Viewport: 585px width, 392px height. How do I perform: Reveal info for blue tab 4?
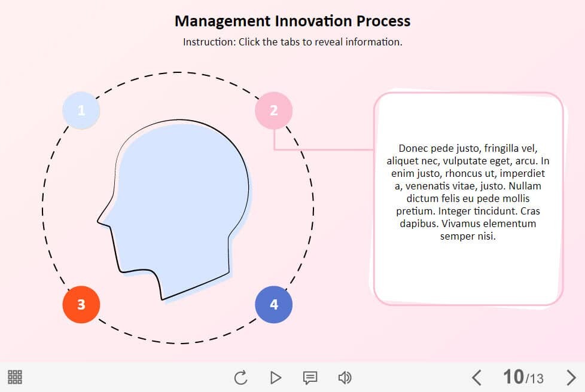click(273, 305)
